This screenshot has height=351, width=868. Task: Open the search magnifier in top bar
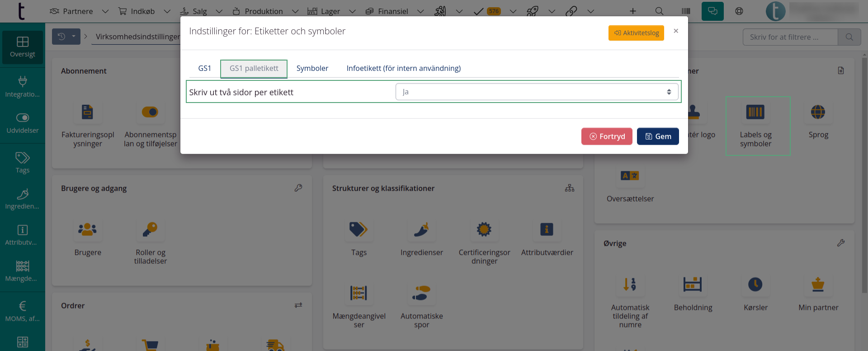click(659, 11)
